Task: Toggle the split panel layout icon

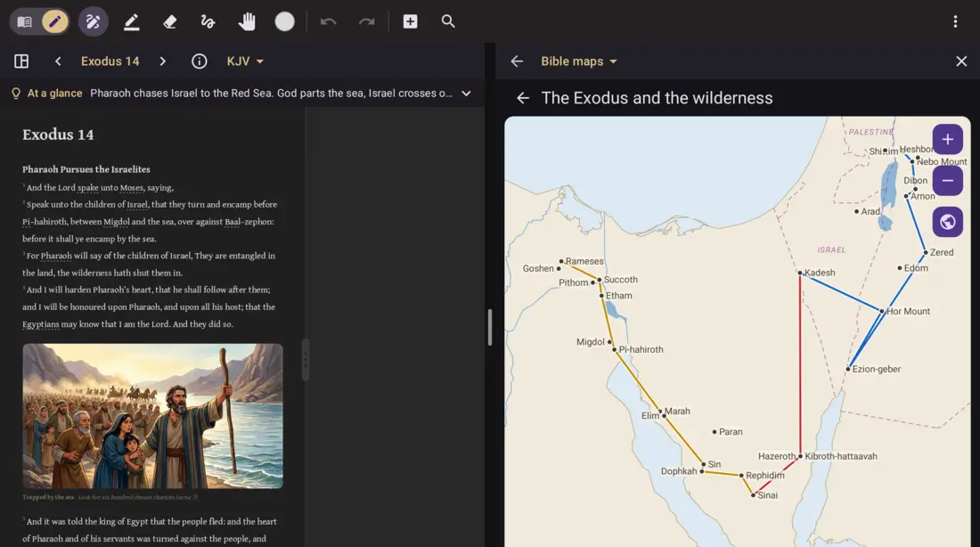Action: point(21,61)
